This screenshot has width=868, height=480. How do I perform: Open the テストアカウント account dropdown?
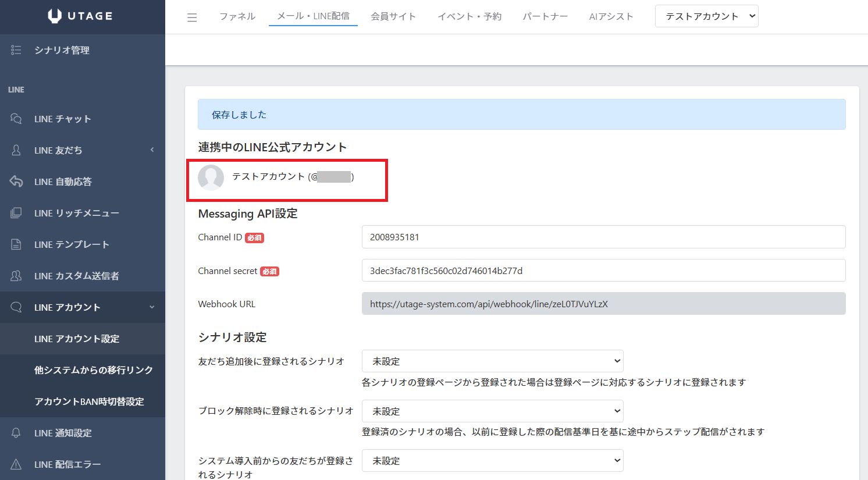(x=706, y=16)
